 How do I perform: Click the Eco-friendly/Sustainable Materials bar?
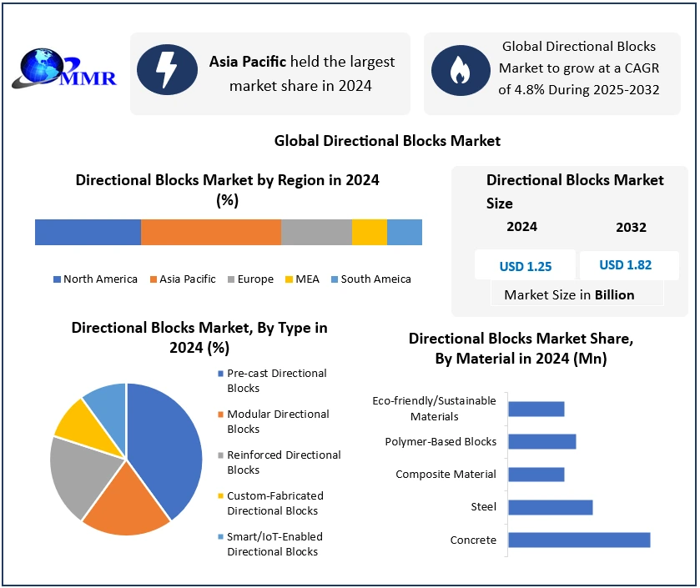point(536,409)
